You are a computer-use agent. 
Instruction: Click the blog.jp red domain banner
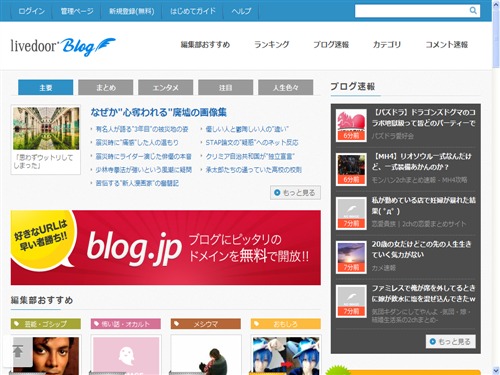[x=166, y=247]
